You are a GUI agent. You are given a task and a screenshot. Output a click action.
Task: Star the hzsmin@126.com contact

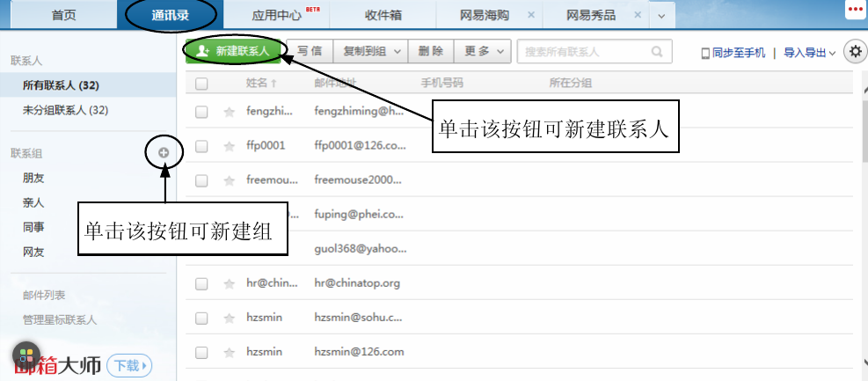tap(229, 352)
